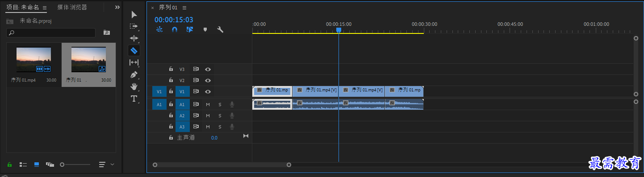
Task: Switch to 媒体浏览器 tab
Action: [x=72, y=7]
